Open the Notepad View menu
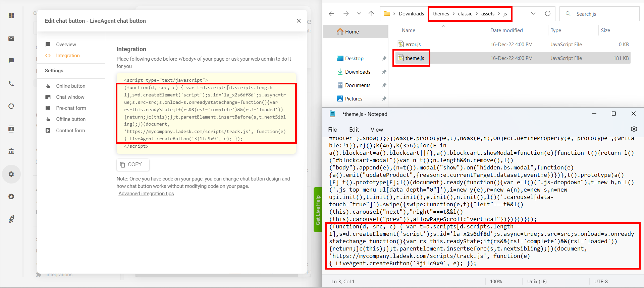Screen dimensions: 644x288 coord(377,130)
